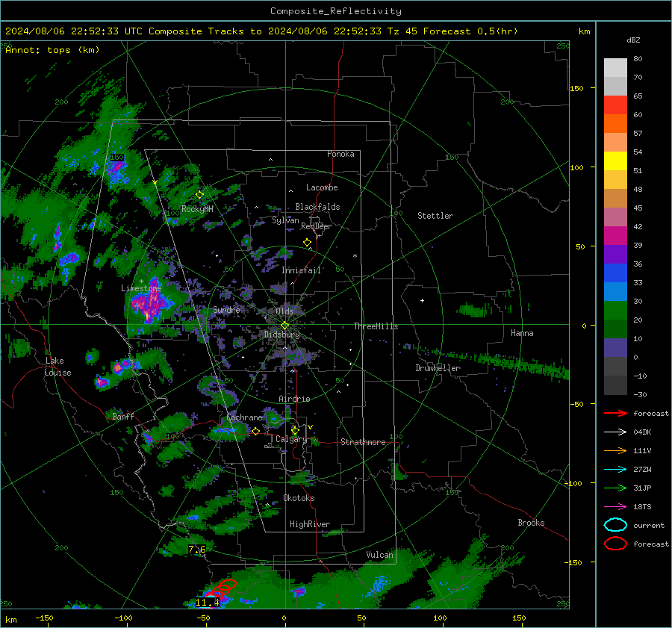Click the yellow radar-center diamond at Didsbury
The image size is (672, 628).
point(284,325)
